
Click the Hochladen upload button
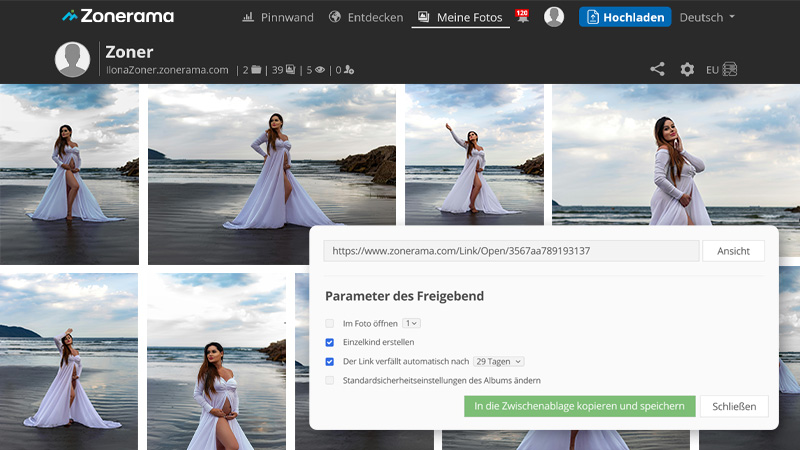pyautogui.click(x=624, y=17)
